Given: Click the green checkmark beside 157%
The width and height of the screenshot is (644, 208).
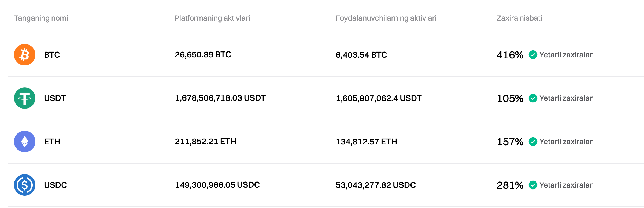Looking at the screenshot, I should (x=533, y=142).
